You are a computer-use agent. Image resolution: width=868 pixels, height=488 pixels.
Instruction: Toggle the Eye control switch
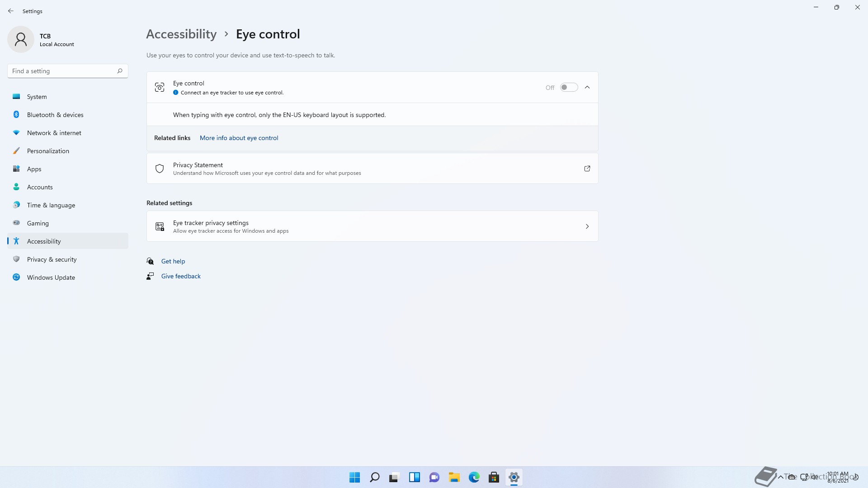pos(569,88)
